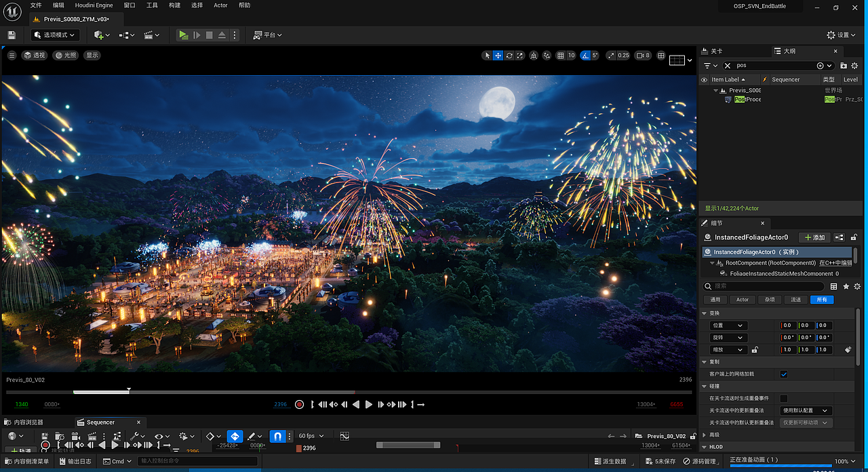Switch to the 大纲 Outliner tab
868x472 pixels.
pos(789,51)
